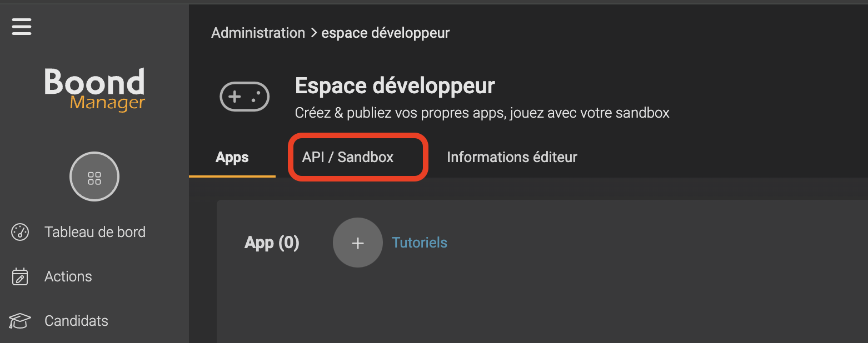Open Actions label in sidebar menu
The height and width of the screenshot is (343, 868).
(68, 276)
